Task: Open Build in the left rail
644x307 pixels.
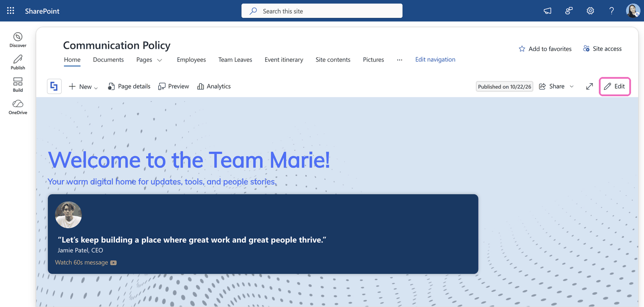Action: [18, 85]
